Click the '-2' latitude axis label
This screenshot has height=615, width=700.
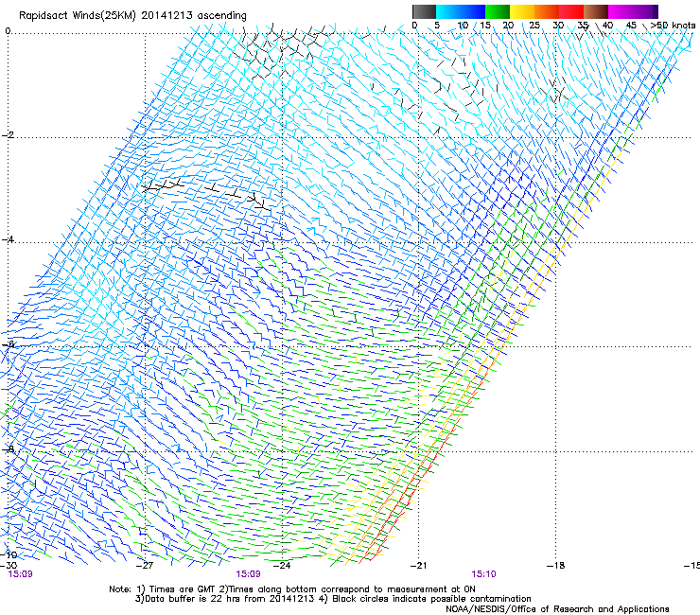[8, 135]
